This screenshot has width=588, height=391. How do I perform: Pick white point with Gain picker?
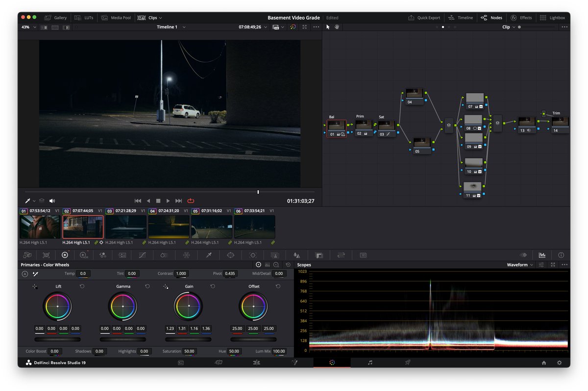pos(166,286)
